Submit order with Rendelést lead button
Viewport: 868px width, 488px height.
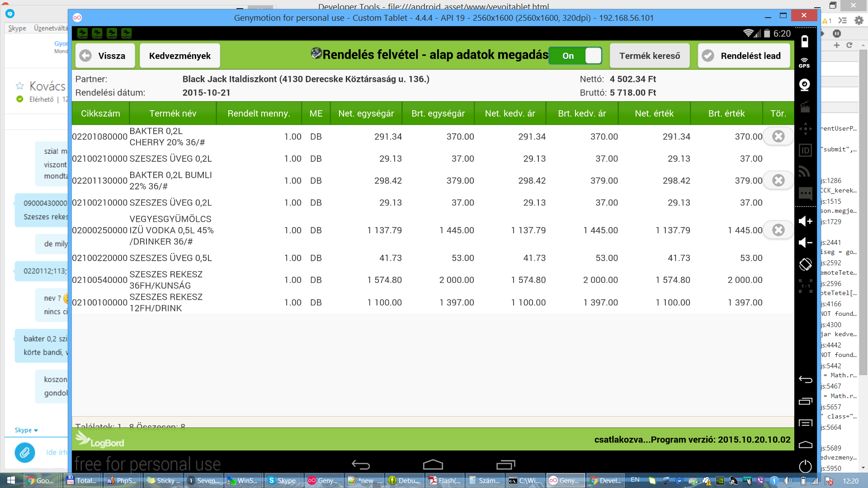744,56
